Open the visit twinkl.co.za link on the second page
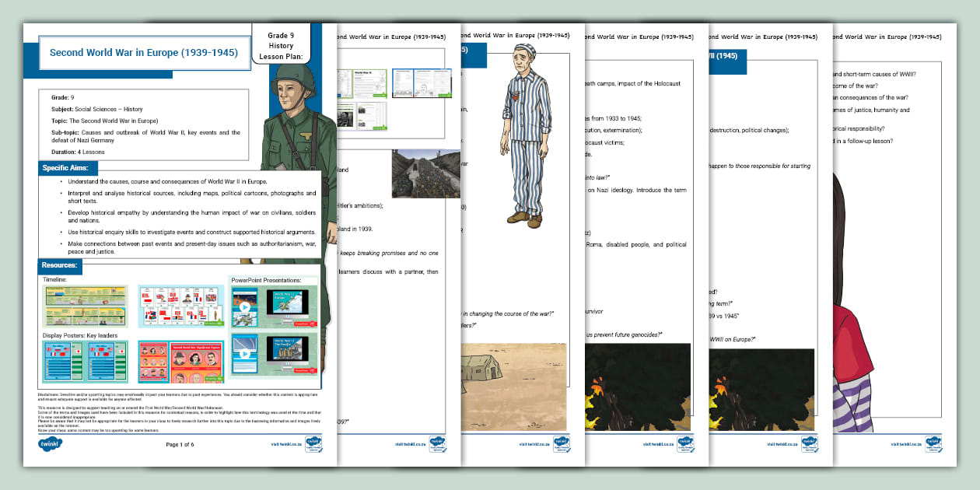The image size is (980, 490). 411,443
